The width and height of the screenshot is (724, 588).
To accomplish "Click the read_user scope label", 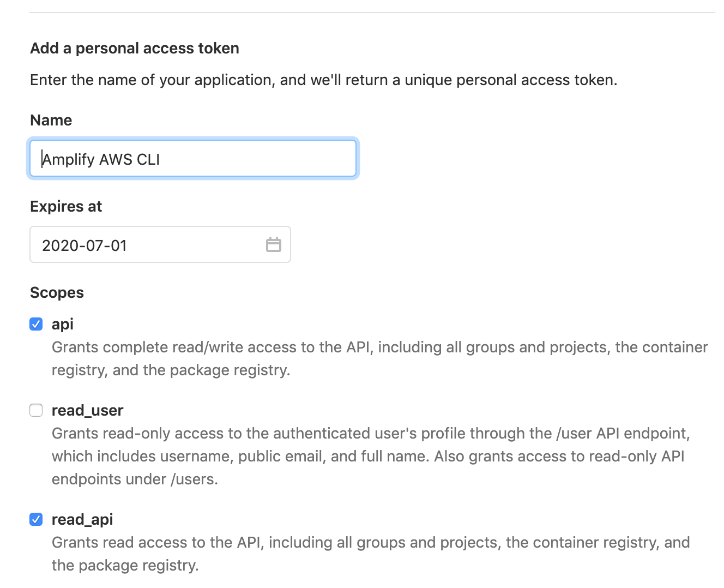I will pos(87,410).
